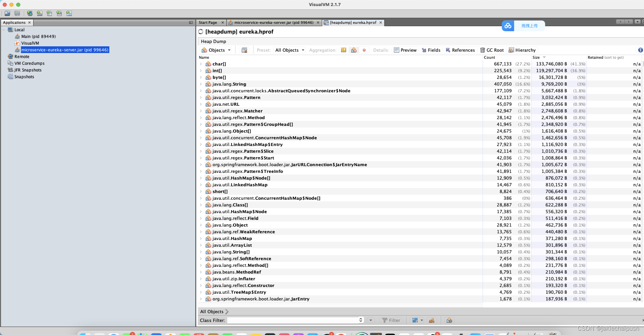
Task: Select the [heapdump] eureka.hprof tab
Action: (353, 22)
